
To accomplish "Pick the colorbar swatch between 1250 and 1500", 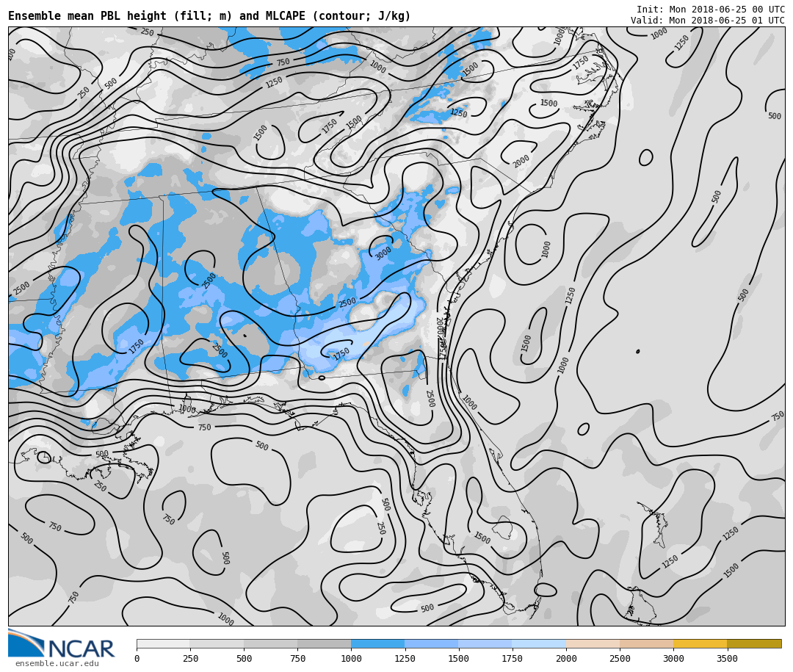I will [432, 643].
